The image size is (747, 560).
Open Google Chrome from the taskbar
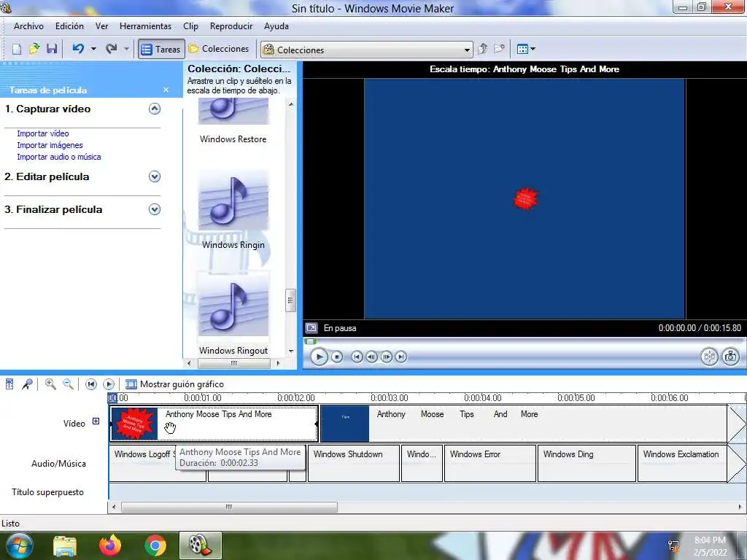(155, 545)
